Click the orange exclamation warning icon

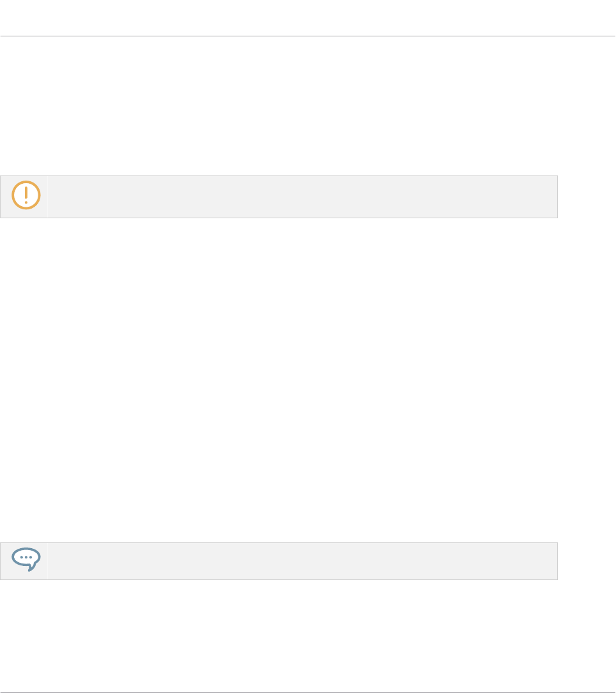click(x=26, y=195)
